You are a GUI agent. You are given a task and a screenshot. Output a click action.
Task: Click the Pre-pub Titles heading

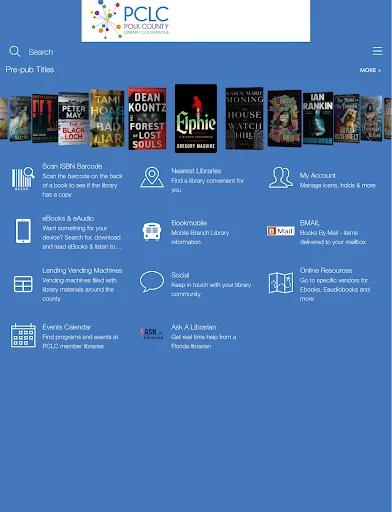pyautogui.click(x=30, y=69)
